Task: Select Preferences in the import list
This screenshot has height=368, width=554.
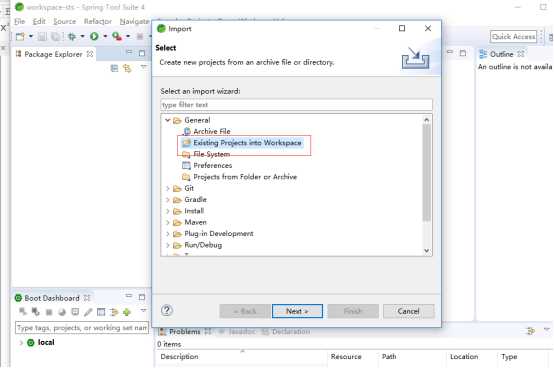Action: [x=213, y=165]
